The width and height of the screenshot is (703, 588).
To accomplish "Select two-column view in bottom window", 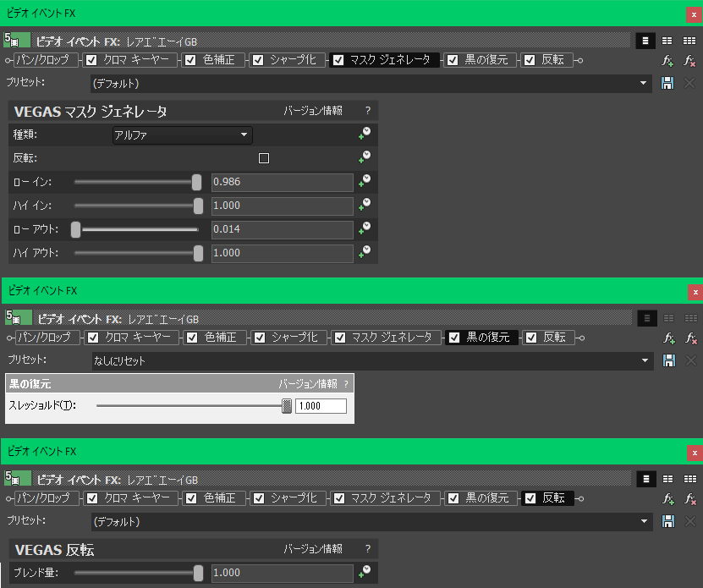I will (668, 479).
